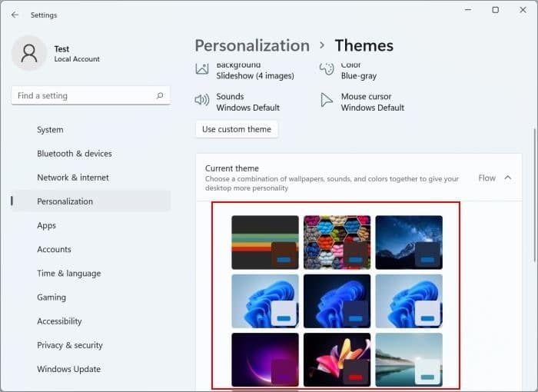The height and width of the screenshot is (392, 538).
Task: Focus the Find a setting field
Action: pos(91,96)
